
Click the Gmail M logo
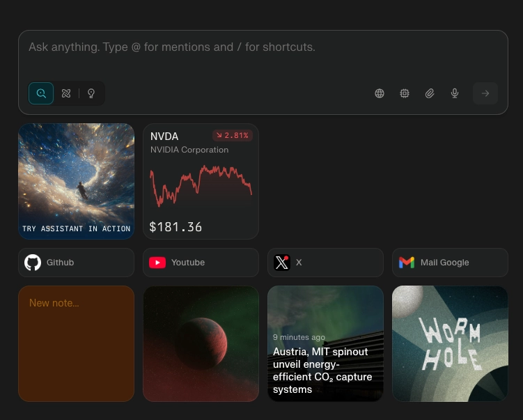tap(407, 263)
